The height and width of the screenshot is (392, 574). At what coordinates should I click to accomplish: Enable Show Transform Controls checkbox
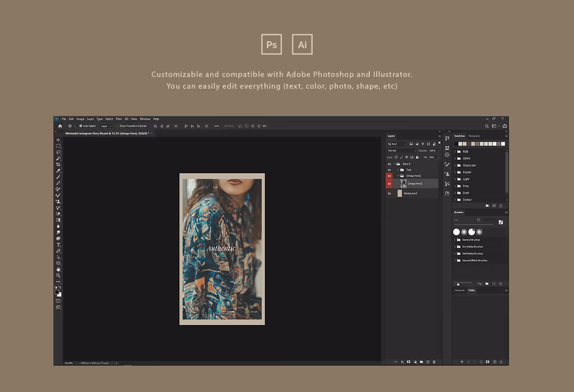pos(118,126)
